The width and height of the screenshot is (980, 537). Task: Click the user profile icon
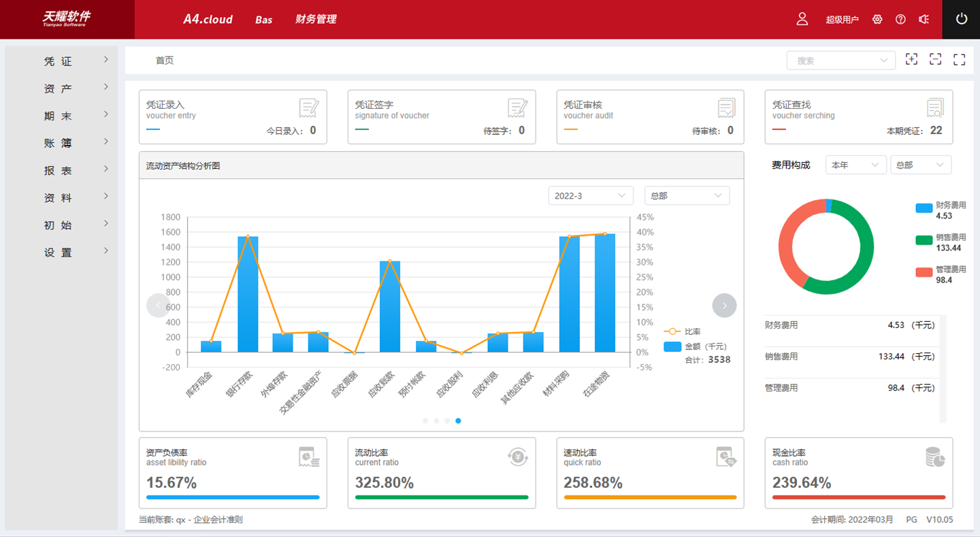(802, 19)
